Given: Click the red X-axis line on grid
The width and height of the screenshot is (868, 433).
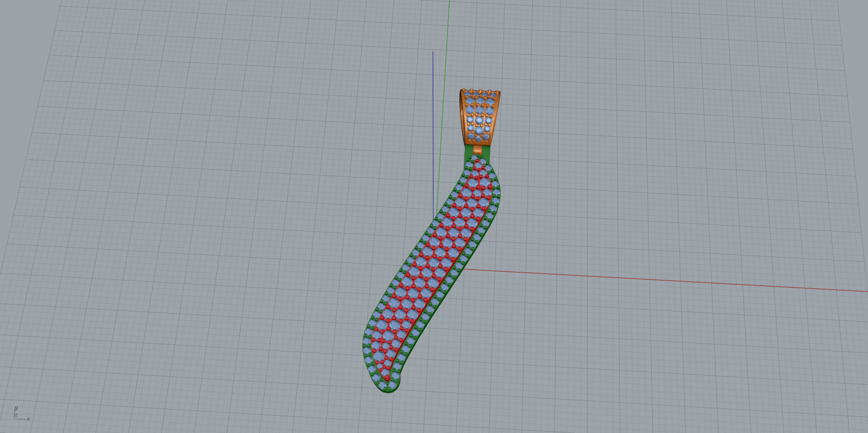Looking at the screenshot, I should [x=665, y=281].
